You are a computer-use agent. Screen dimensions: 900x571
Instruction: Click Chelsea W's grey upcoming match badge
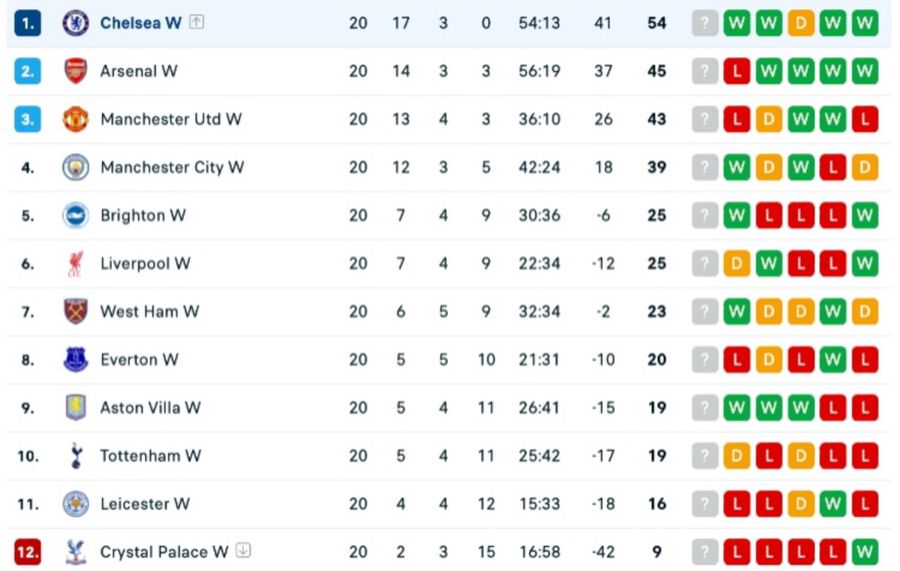(705, 23)
